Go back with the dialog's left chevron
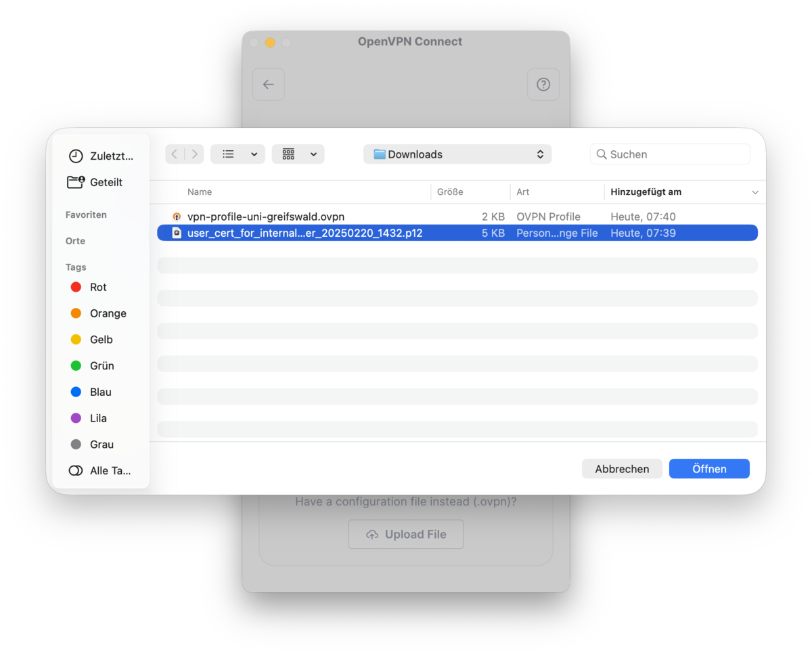This screenshot has height=653, width=812. pos(175,154)
